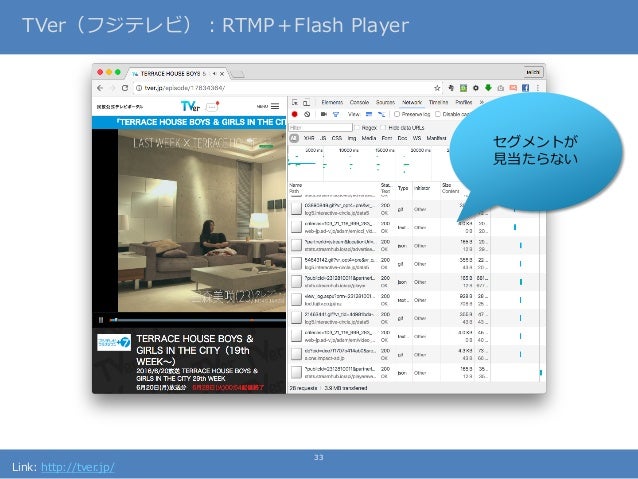638x479 pixels.
Task: Filter requests by Font
Action: (387, 138)
